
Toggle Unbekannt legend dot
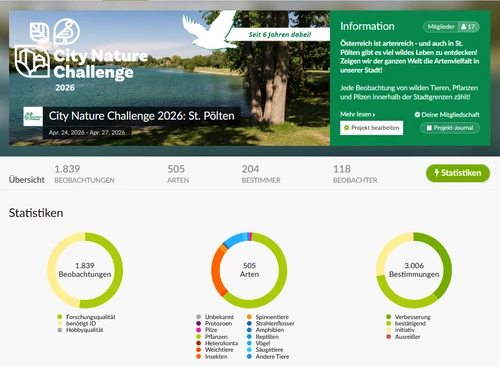[199, 317]
